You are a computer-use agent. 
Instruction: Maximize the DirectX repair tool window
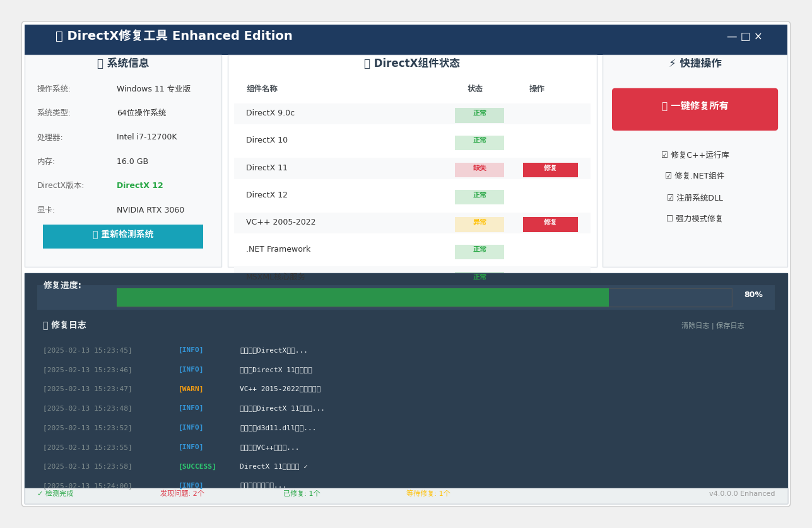(745, 37)
